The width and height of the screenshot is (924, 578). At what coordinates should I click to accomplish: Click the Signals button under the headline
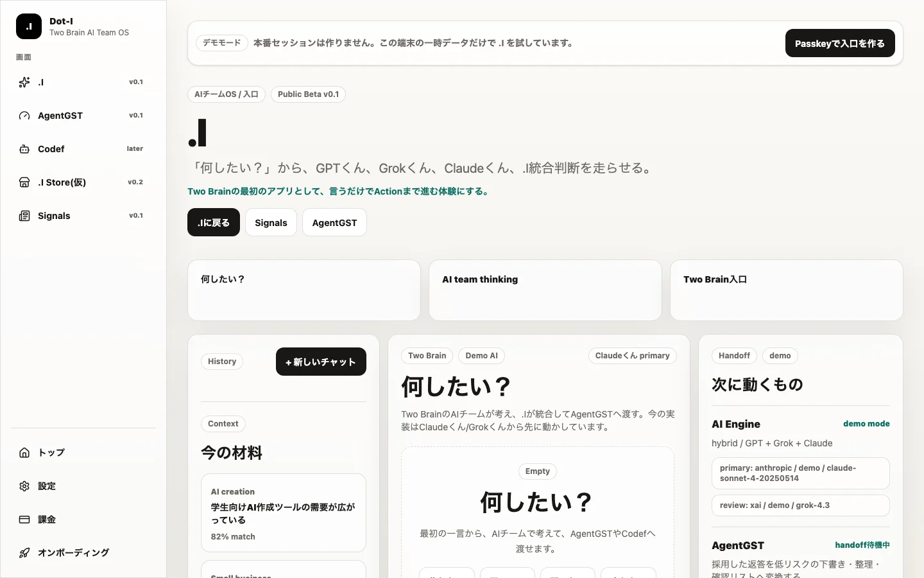(x=271, y=222)
